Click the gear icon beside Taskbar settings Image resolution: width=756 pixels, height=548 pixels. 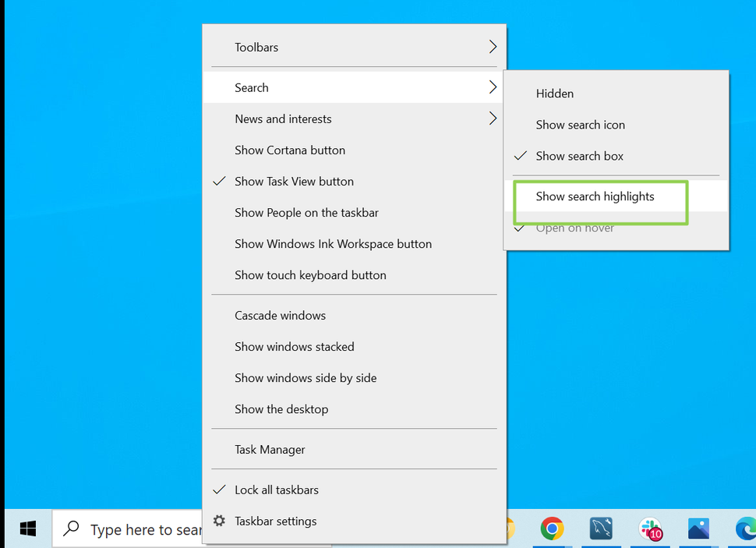coord(219,521)
